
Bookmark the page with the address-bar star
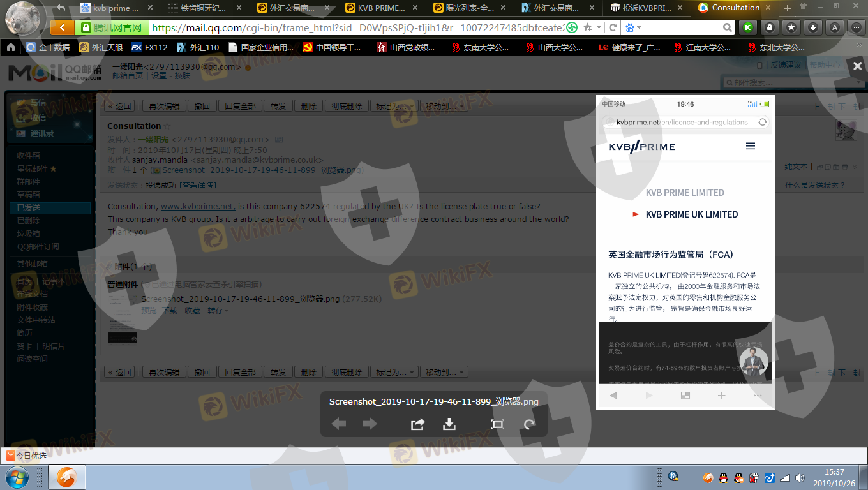(x=587, y=28)
